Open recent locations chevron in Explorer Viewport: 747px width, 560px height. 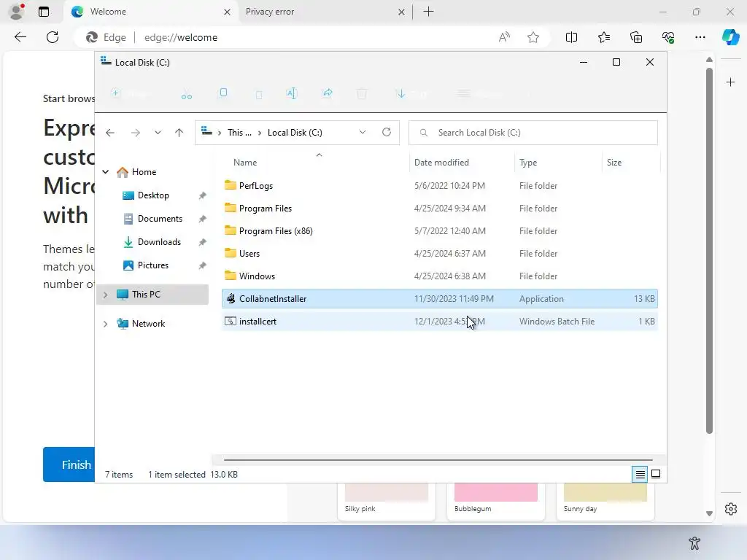coord(158,133)
